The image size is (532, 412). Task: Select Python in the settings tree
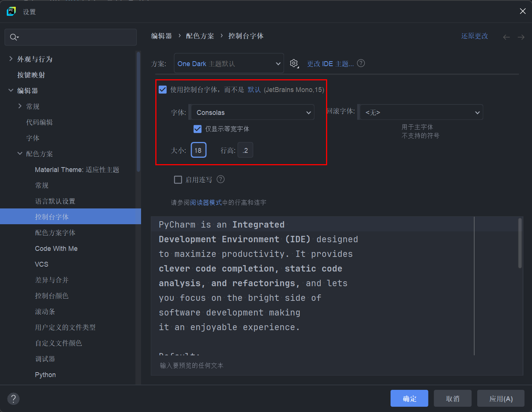click(x=45, y=374)
